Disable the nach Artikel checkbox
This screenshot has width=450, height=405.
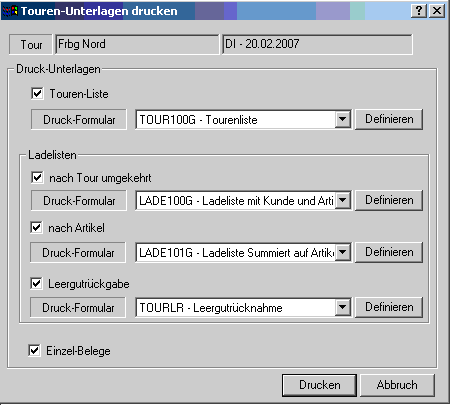click(x=36, y=228)
